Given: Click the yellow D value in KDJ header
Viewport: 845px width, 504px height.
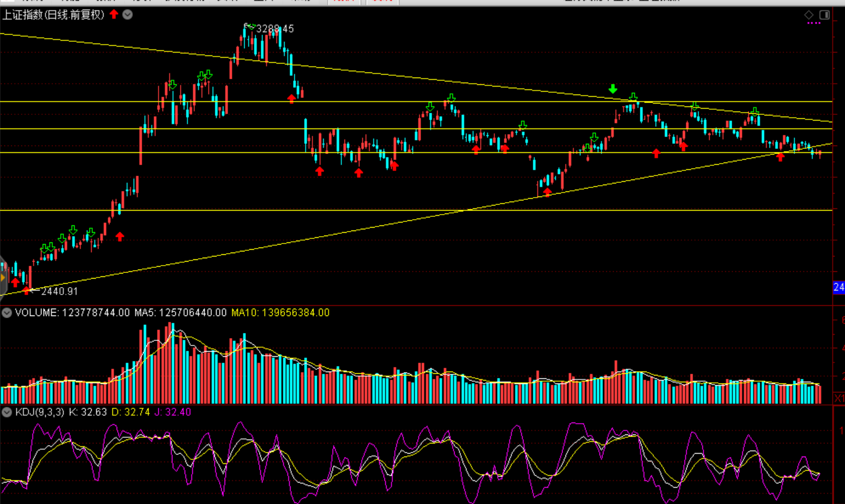Looking at the screenshot, I should click(x=131, y=412).
